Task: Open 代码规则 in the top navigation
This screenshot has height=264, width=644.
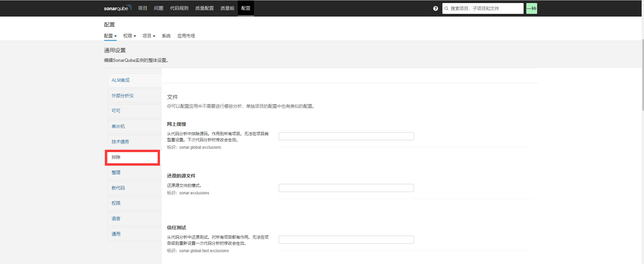Action: click(x=179, y=8)
